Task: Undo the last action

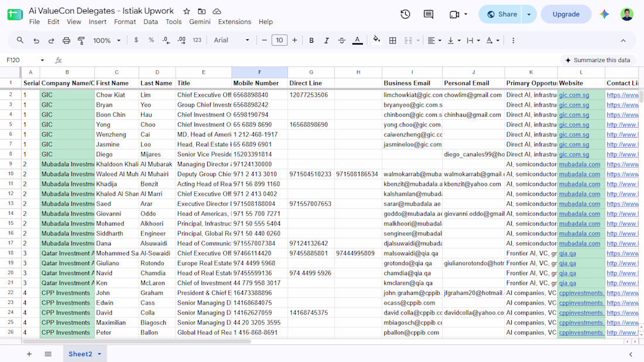Action: tap(36, 40)
